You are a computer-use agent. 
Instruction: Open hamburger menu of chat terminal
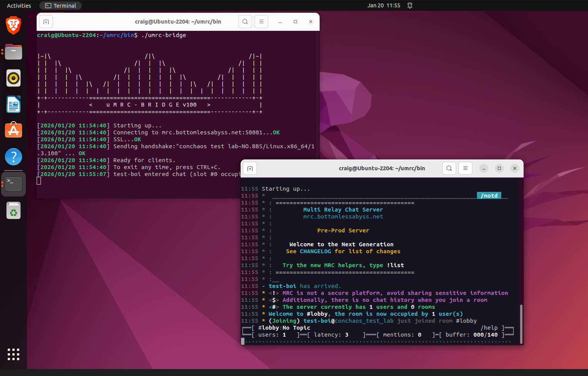(x=465, y=168)
